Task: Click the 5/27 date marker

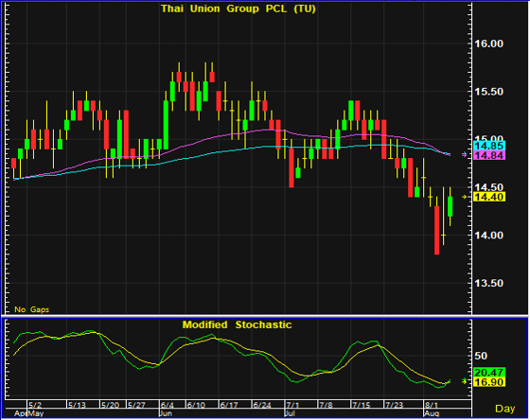Action: tap(136, 405)
